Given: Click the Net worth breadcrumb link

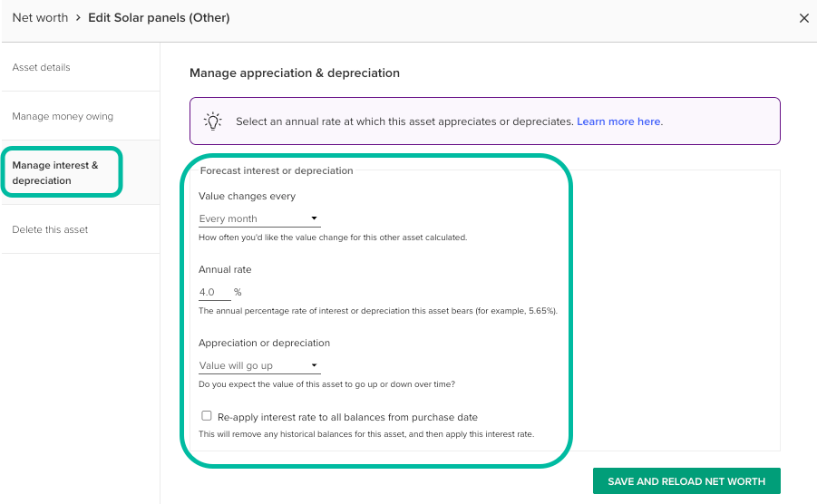Looking at the screenshot, I should click(x=40, y=17).
